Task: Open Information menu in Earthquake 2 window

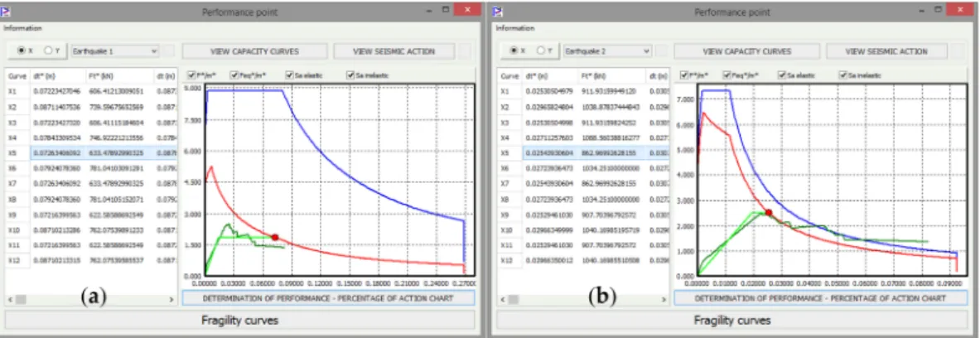Action: pos(515,28)
